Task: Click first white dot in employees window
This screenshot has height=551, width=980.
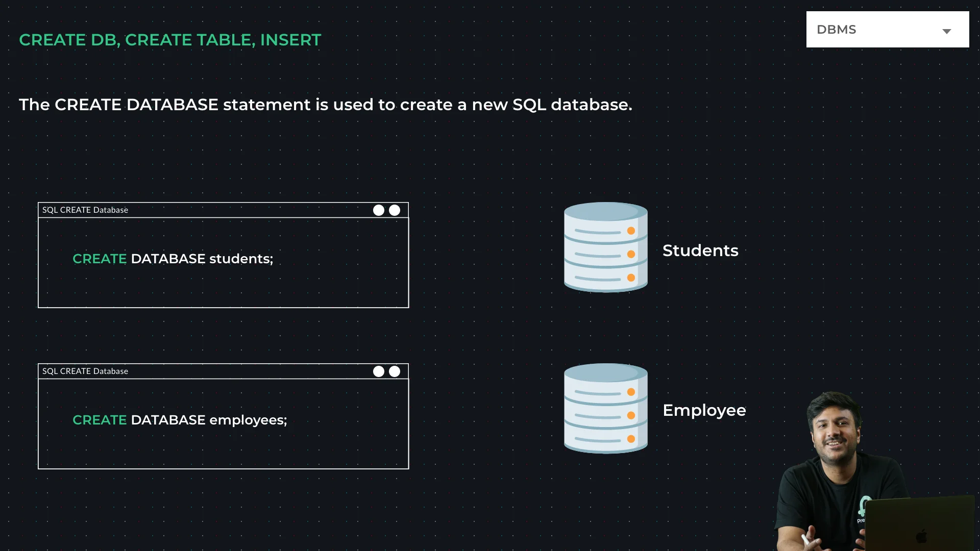Action: click(378, 371)
